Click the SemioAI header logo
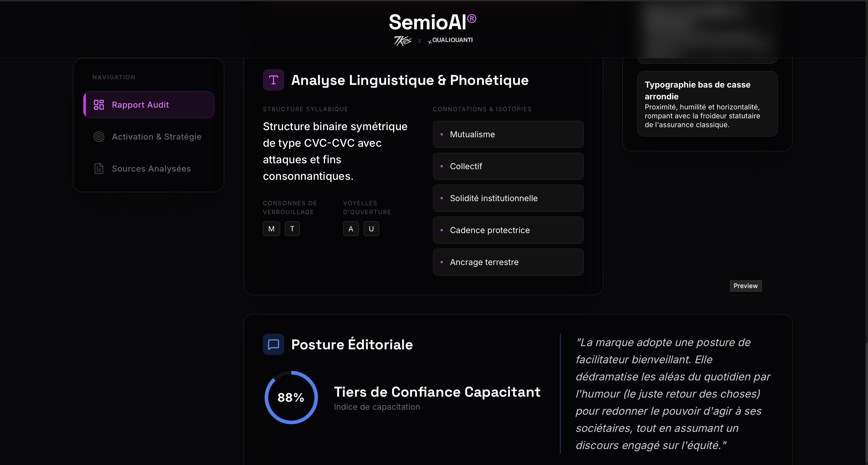868x465 pixels. pyautogui.click(x=432, y=22)
